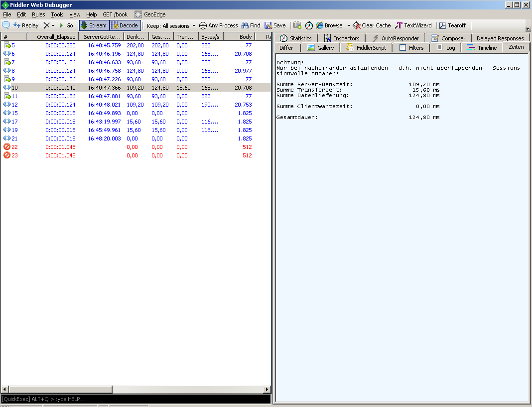The image size is (532, 407).
Task: Select session 10 in the list
Action: pyautogui.click(x=135, y=88)
